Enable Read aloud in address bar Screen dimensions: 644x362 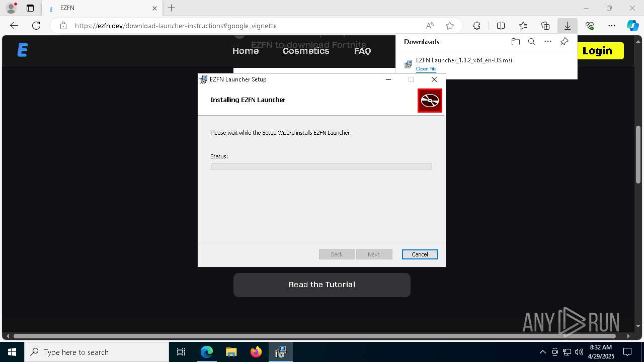(x=430, y=26)
